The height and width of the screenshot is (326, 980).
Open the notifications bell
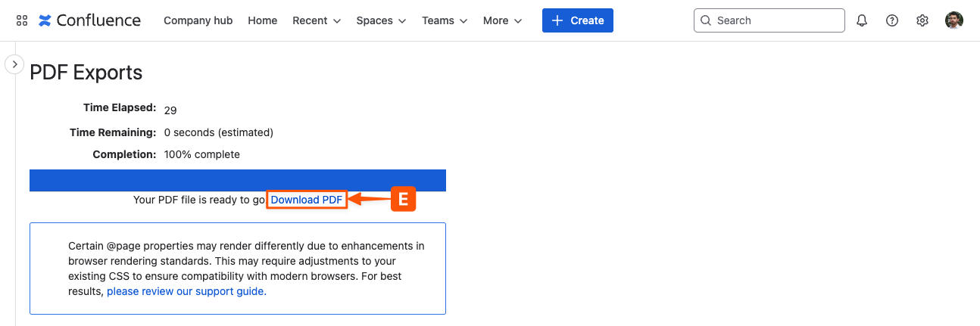[862, 20]
